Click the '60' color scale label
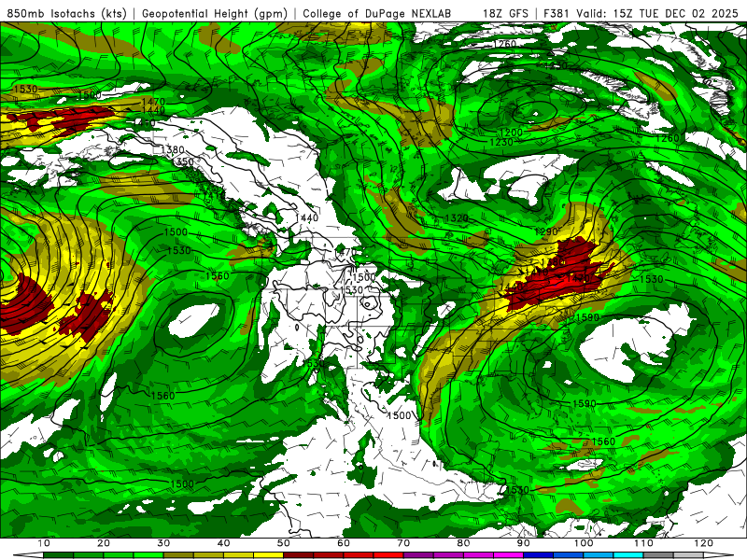 tap(344, 543)
